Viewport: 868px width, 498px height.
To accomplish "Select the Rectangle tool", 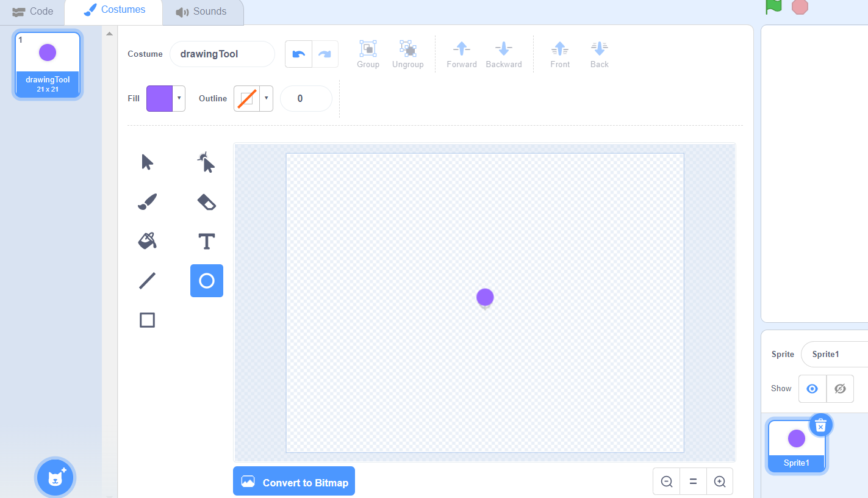I will click(147, 320).
